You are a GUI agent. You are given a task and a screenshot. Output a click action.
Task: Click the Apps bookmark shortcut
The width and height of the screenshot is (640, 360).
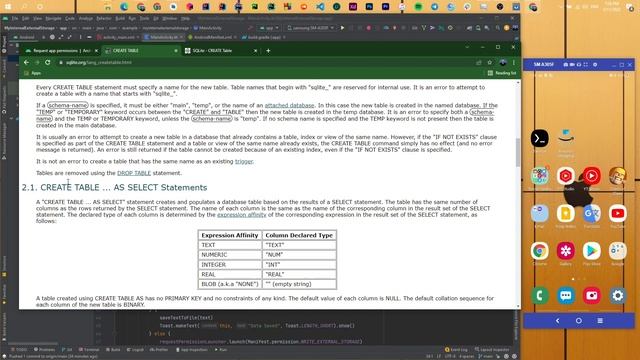click(x=33, y=73)
